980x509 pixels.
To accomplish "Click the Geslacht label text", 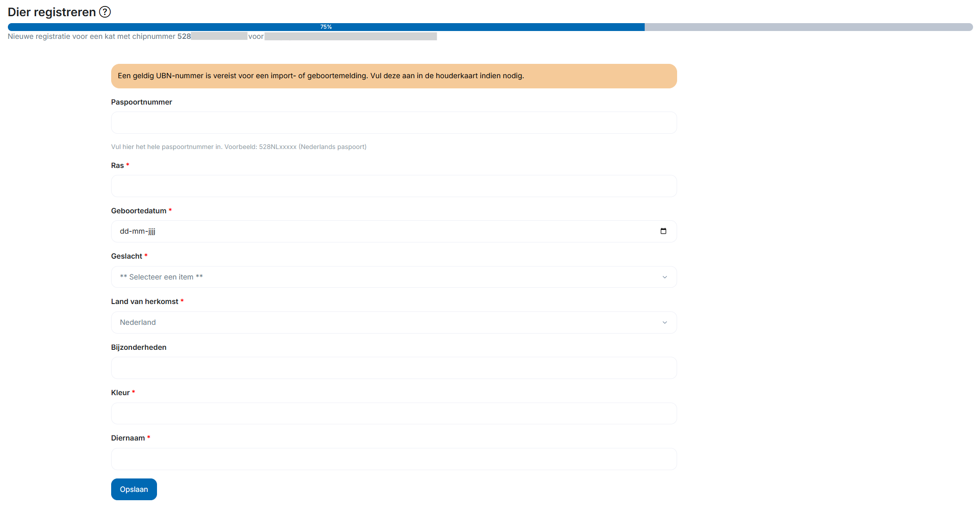I will tap(126, 256).
